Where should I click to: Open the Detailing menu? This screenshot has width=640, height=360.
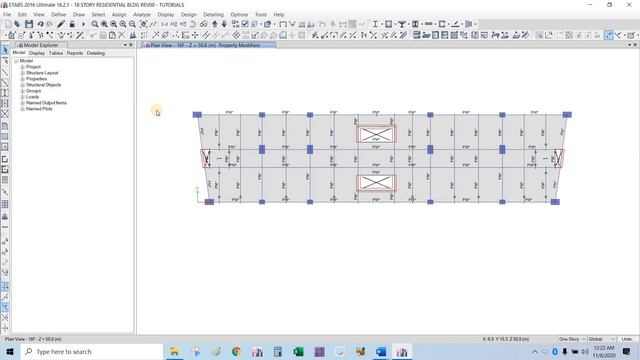213,14
